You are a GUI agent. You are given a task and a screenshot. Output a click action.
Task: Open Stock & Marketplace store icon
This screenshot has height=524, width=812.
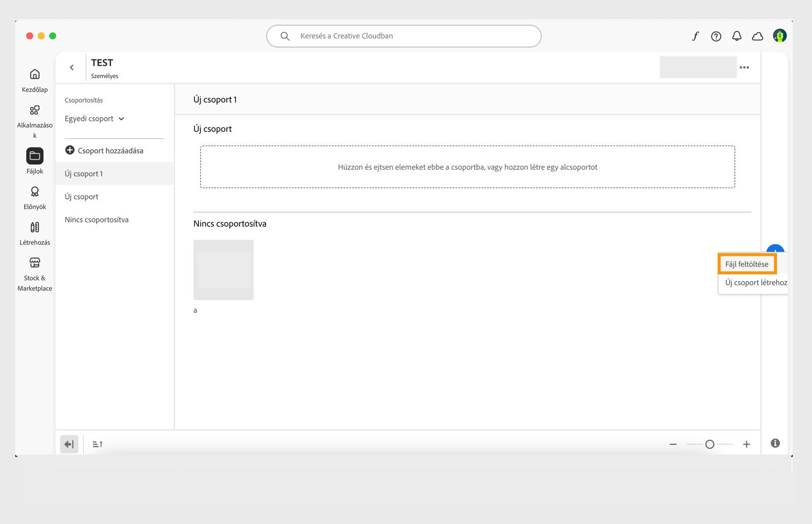[35, 263]
